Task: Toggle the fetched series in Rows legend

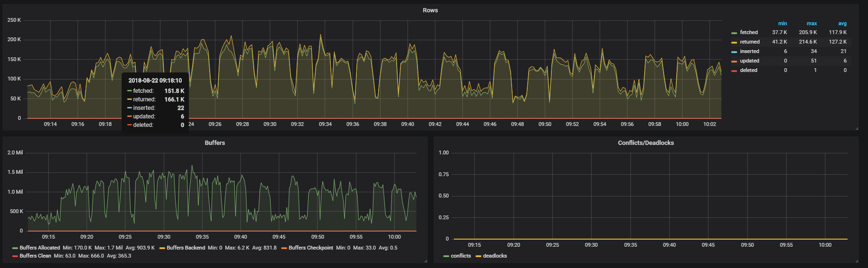Action: pyautogui.click(x=749, y=32)
